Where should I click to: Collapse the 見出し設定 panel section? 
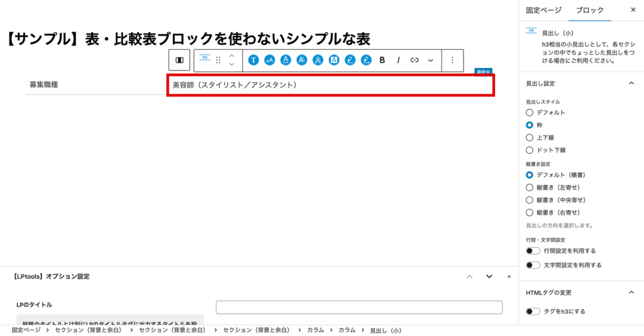pos(631,83)
